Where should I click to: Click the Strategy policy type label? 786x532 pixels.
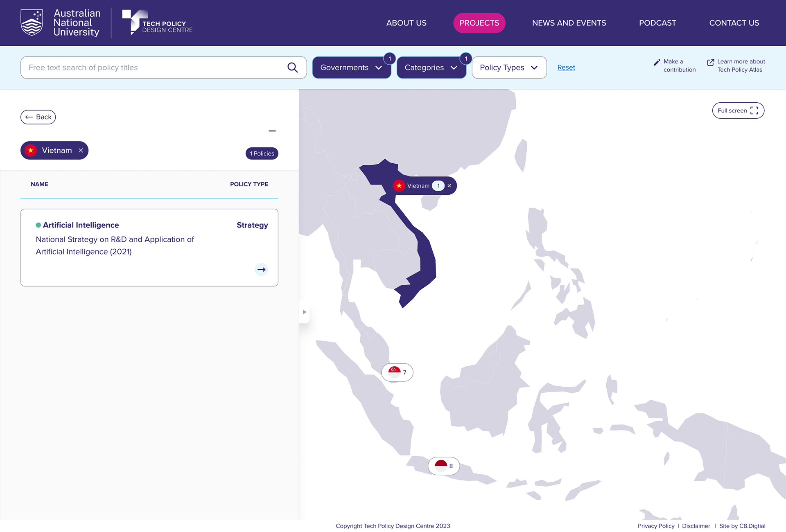[x=252, y=225]
